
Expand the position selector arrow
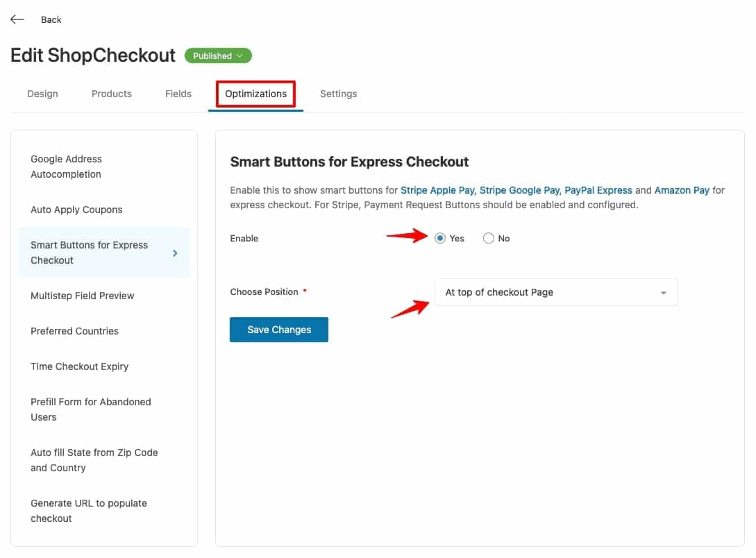(664, 292)
